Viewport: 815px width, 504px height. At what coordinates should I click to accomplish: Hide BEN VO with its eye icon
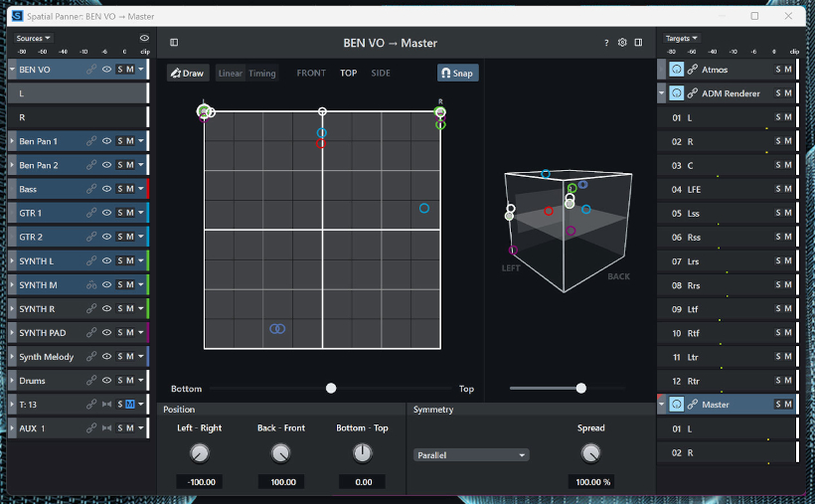coord(107,70)
